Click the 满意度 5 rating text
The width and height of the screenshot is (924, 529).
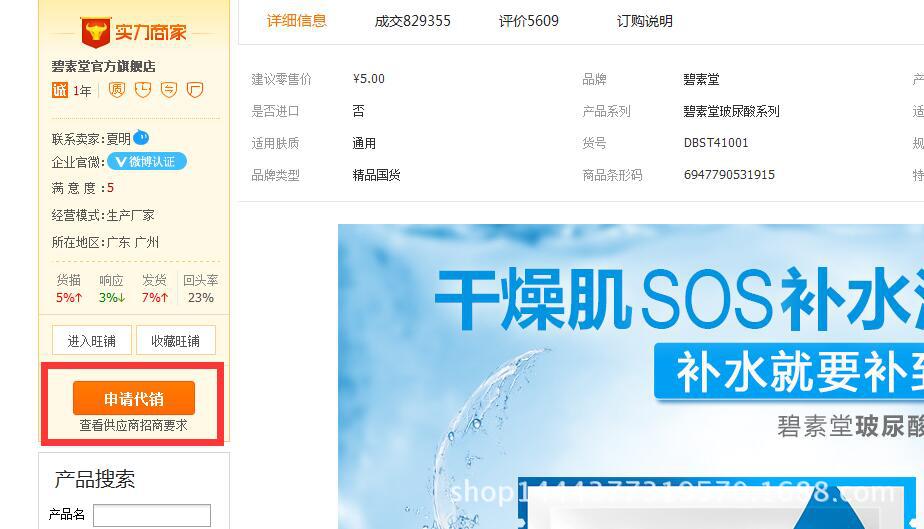coord(82,188)
